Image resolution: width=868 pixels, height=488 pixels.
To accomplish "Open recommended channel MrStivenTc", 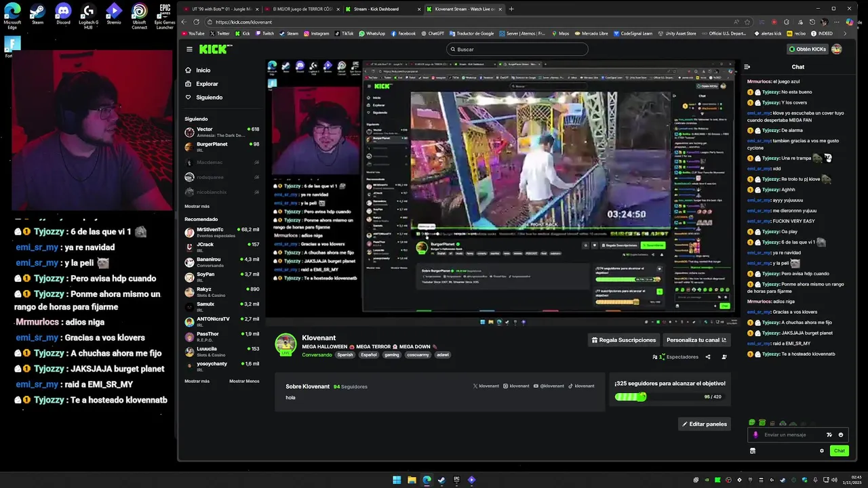I will pos(222,232).
